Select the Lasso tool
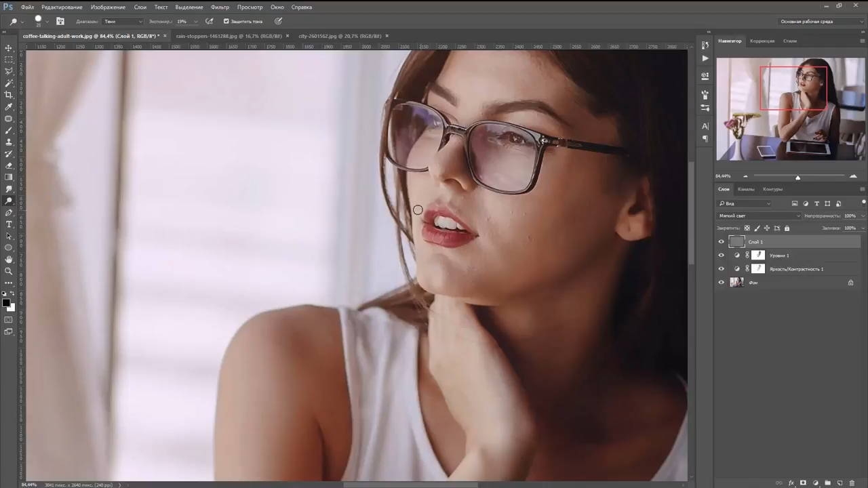The width and height of the screenshot is (868, 488). click(9, 71)
